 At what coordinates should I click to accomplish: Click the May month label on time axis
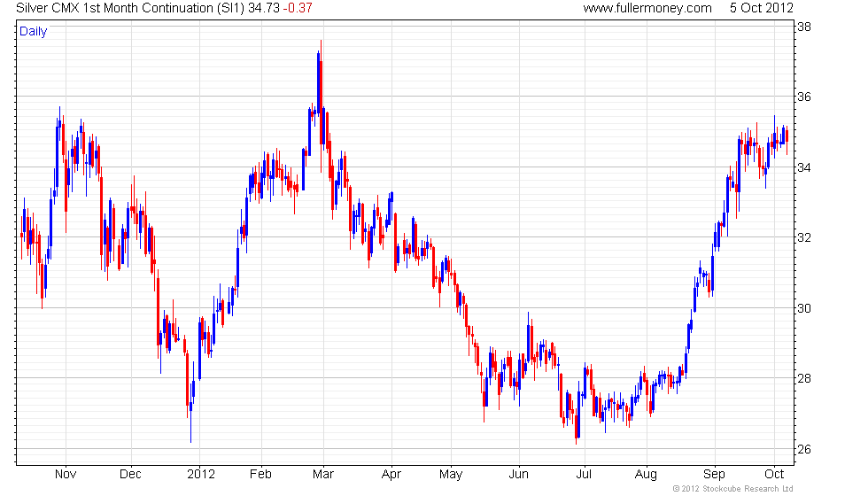coord(451,475)
